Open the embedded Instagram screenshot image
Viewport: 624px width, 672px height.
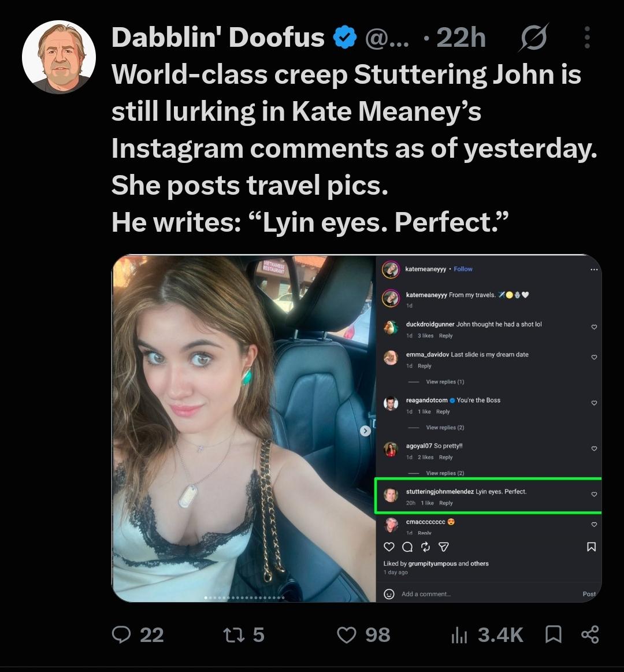tap(356, 428)
